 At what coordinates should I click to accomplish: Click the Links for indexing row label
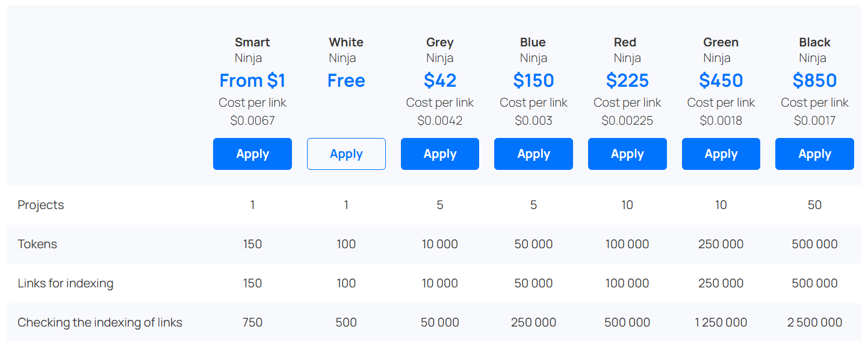tap(66, 283)
